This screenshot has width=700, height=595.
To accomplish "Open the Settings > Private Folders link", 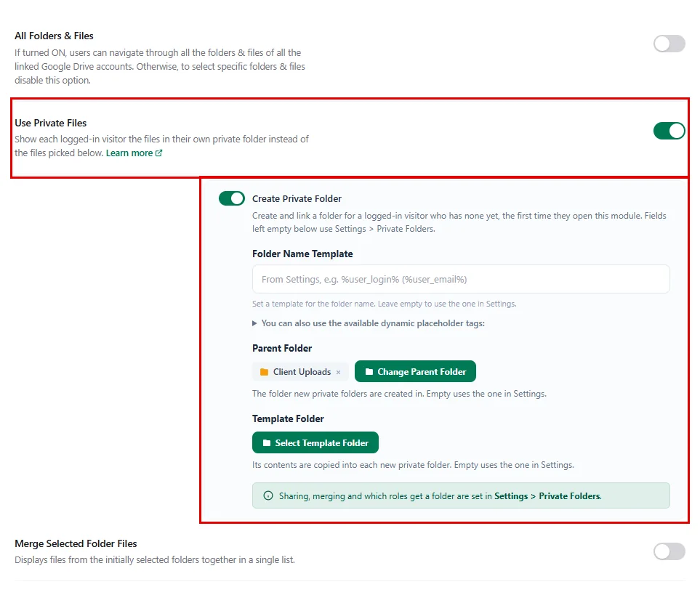I will [x=547, y=496].
